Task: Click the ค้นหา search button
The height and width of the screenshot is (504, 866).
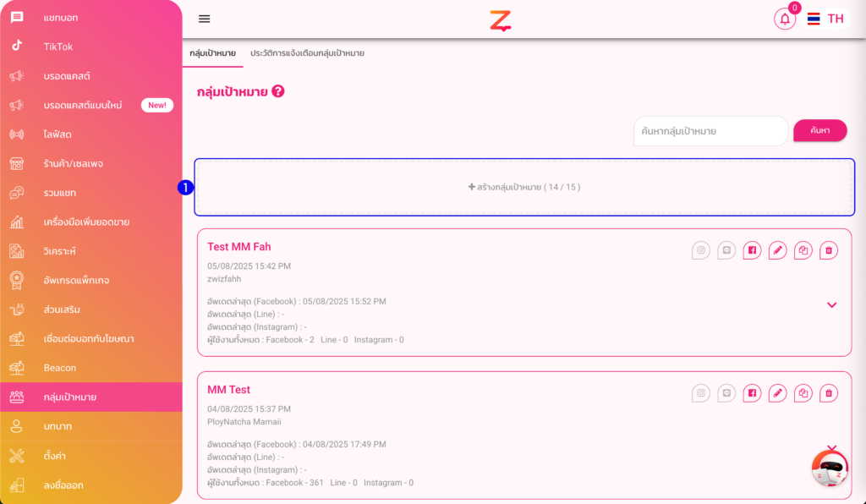Action: point(820,131)
